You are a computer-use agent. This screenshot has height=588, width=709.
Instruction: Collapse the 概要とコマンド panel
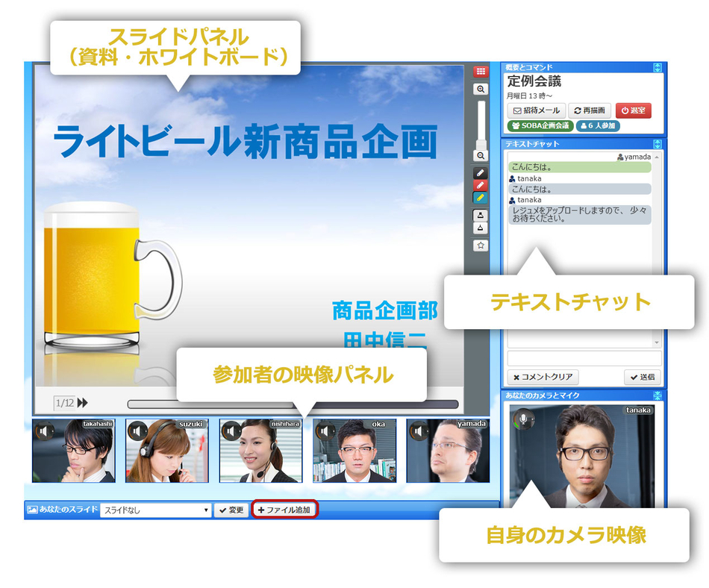coord(657,68)
